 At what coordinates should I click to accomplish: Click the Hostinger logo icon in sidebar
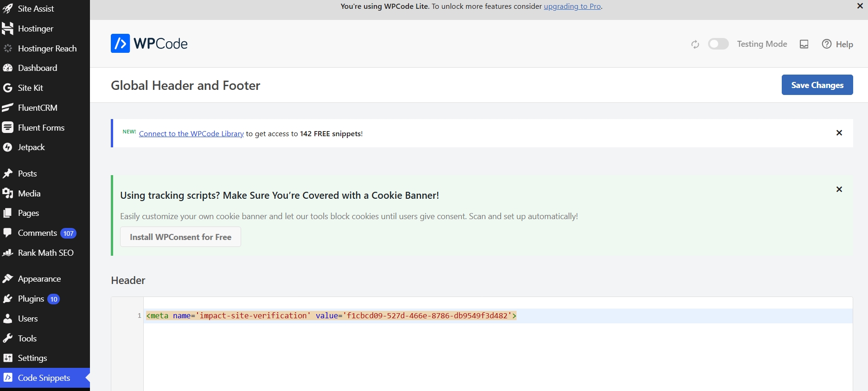[x=7, y=28]
